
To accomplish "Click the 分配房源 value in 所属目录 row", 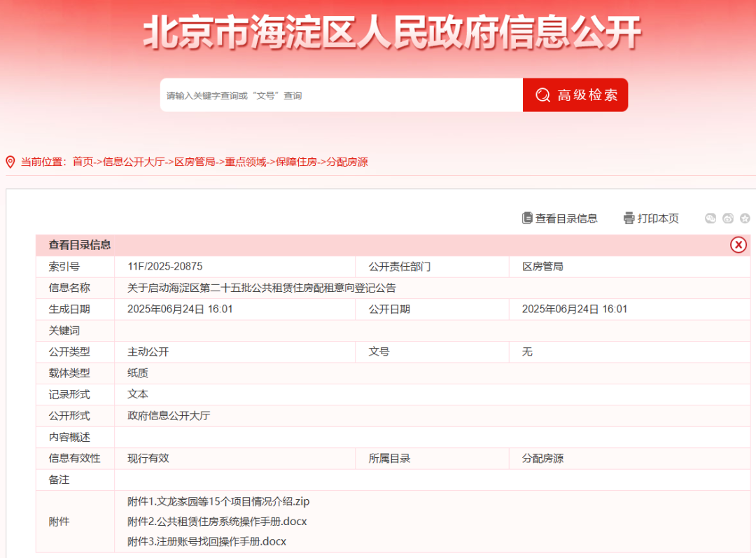I will pos(543,458).
